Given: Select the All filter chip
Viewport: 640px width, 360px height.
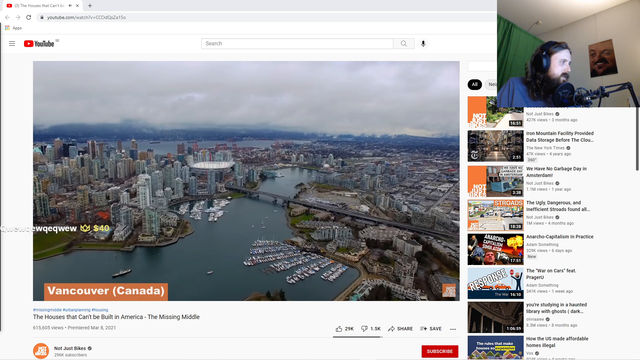Looking at the screenshot, I should point(474,84).
